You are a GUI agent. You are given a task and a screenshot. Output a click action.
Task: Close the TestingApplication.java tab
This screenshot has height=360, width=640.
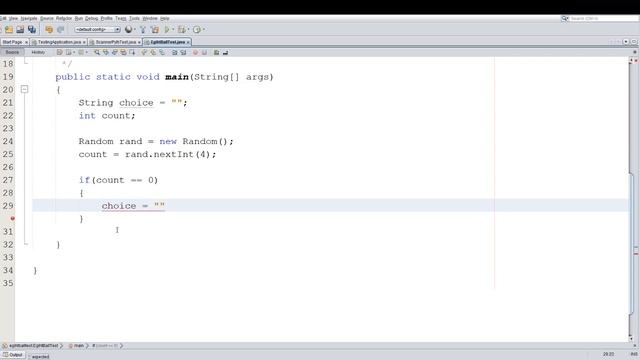pos(84,42)
